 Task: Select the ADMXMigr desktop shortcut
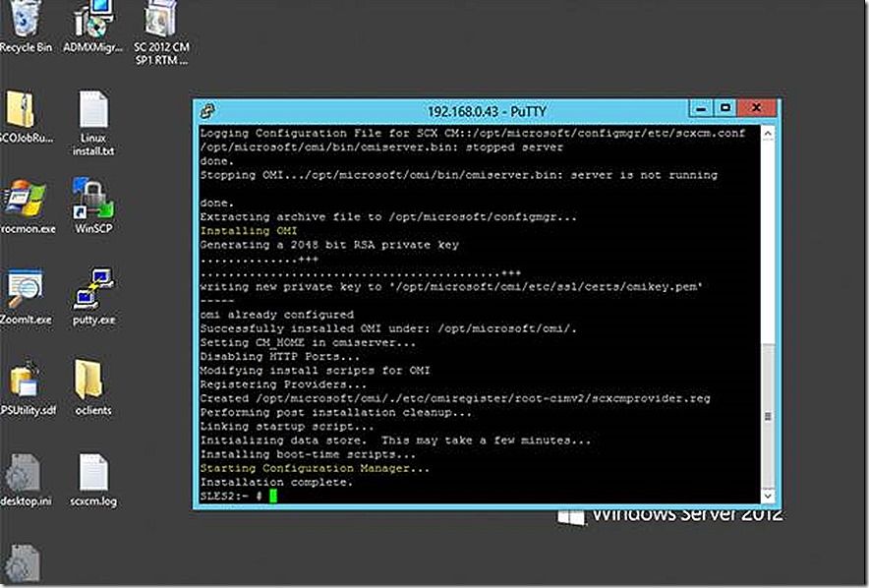(92, 26)
